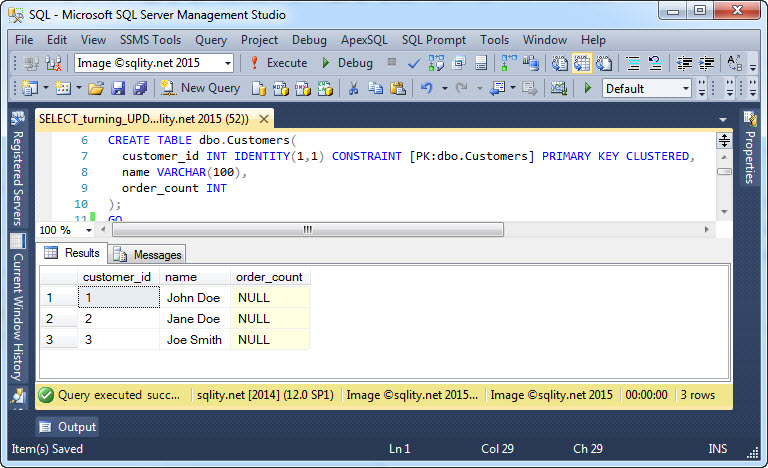This screenshot has height=468, width=768.
Task: Switch to the Messages tab
Action: pos(147,254)
